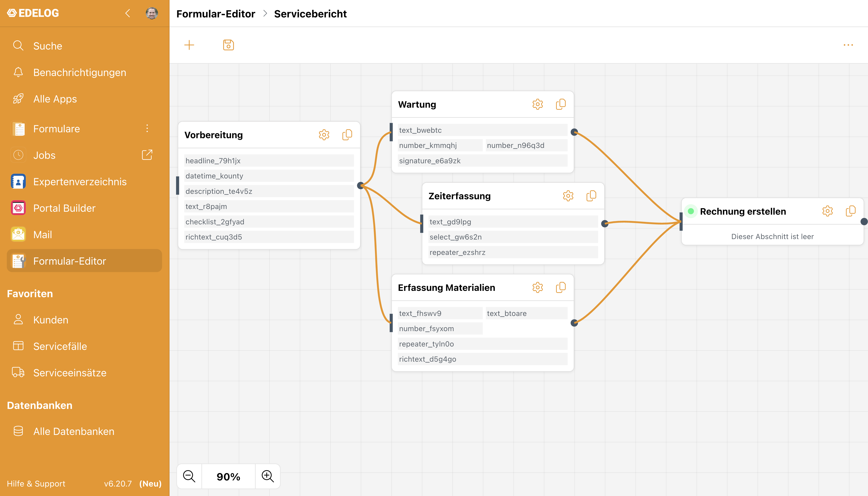The width and height of the screenshot is (868, 496).
Task: Click the Wartung output connector dot
Action: [x=574, y=132]
